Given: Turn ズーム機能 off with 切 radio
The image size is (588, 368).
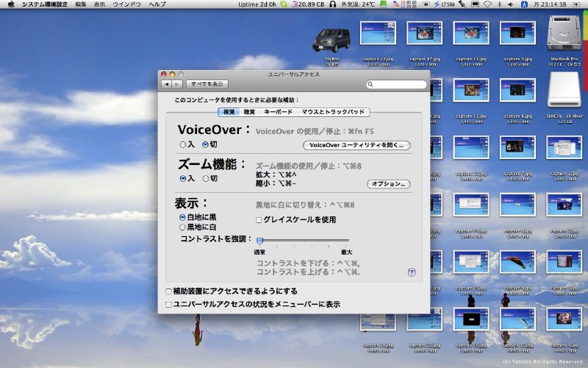Looking at the screenshot, I should tap(206, 179).
